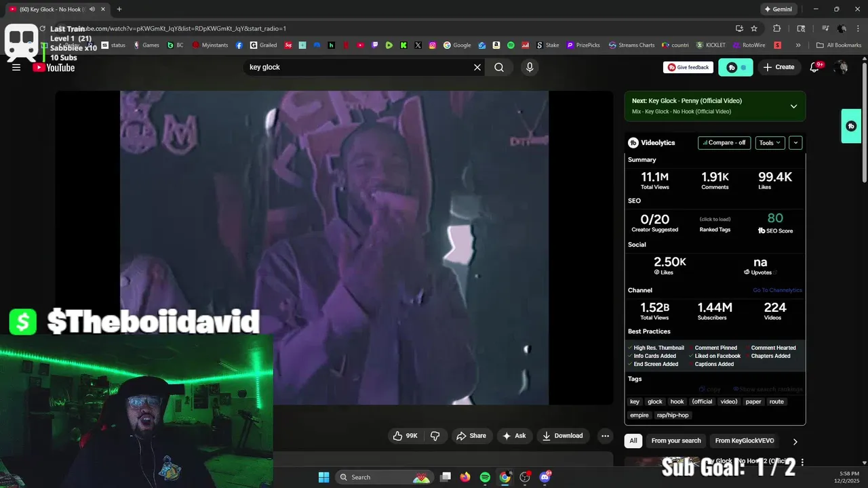Collapse Videolytics panel with chevron button
Viewport: 868px width, 488px height.
pyautogui.click(x=795, y=143)
